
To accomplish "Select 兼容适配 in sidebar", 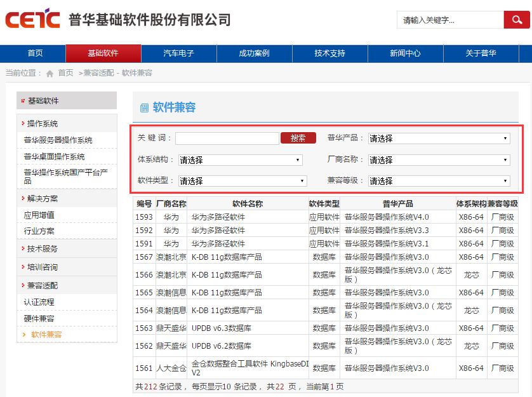I will 43,286.
